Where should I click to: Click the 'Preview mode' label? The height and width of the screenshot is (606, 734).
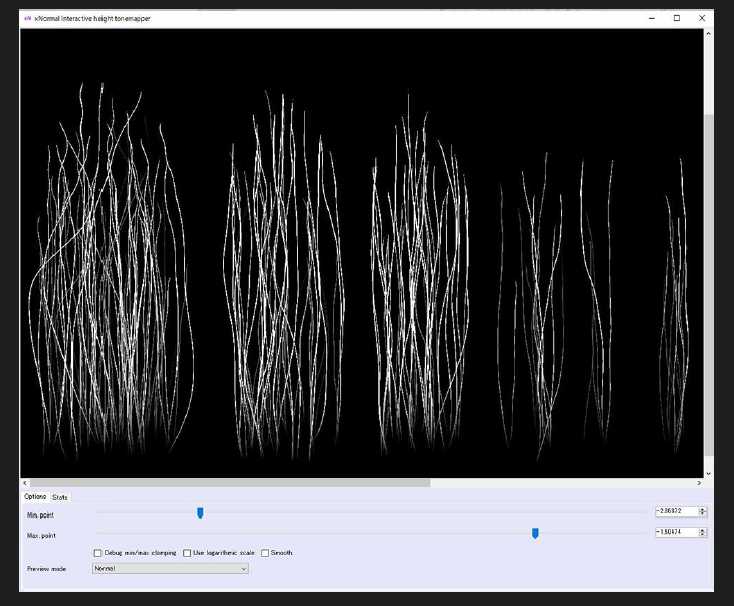point(46,569)
